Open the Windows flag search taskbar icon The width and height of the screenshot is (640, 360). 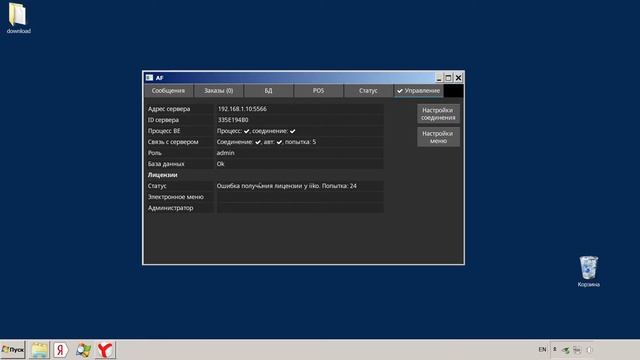coord(83,350)
